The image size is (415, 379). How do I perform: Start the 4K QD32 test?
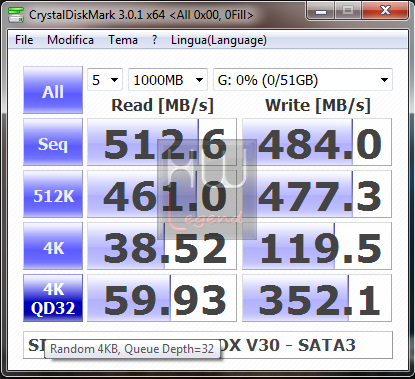(x=53, y=298)
